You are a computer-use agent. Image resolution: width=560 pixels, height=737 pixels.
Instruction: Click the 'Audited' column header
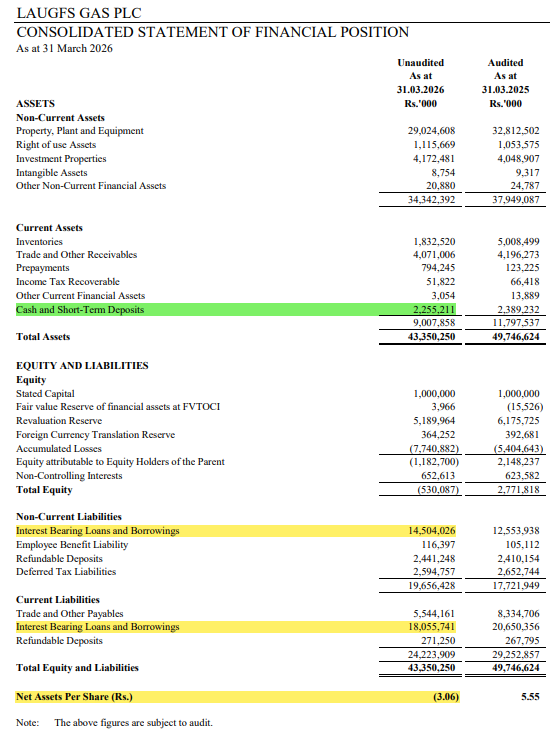coord(505,63)
